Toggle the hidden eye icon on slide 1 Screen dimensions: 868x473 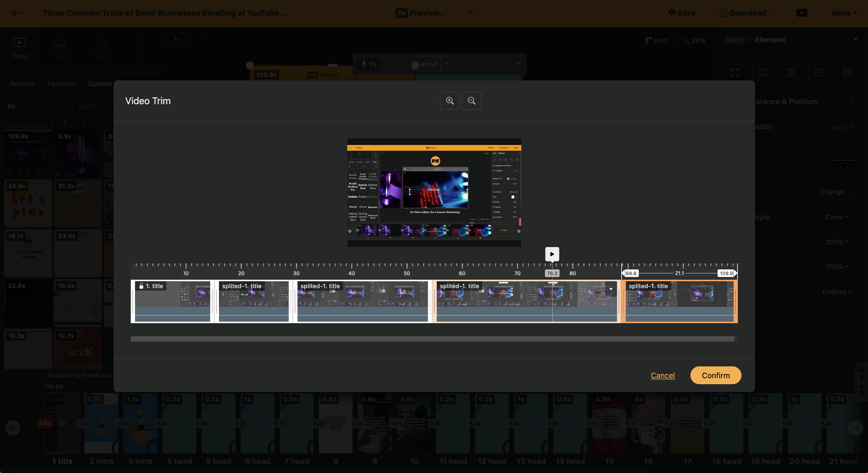click(62, 423)
